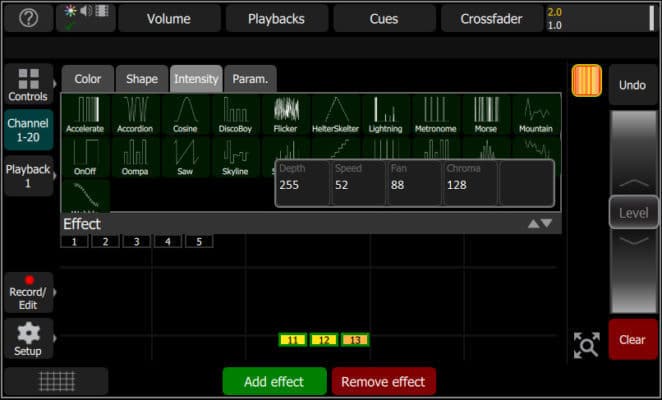Select the Lightning effect waveform
The width and height of the screenshot is (662, 400).
(385, 114)
